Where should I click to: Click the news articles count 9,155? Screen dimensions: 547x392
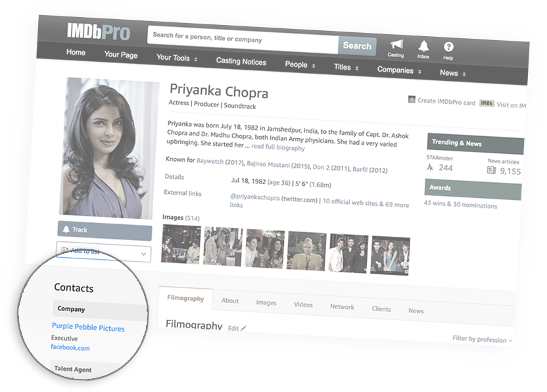click(x=510, y=171)
